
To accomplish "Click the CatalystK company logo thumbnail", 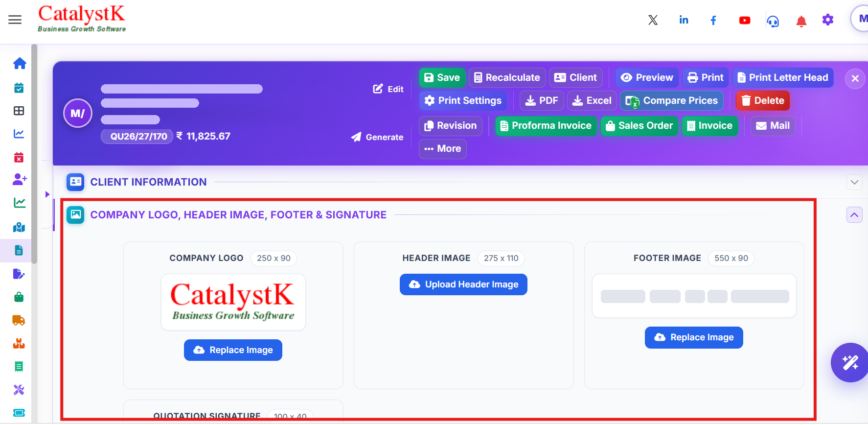I will (233, 302).
